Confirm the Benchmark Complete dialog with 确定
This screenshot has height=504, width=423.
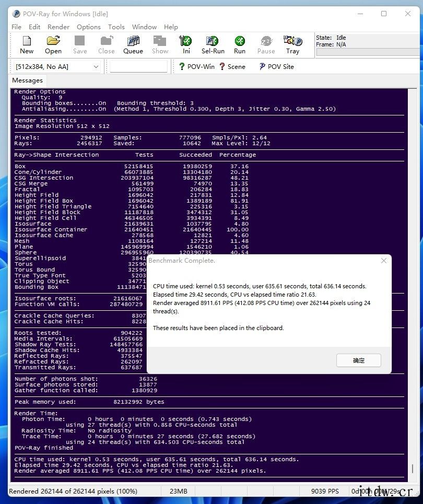[359, 360]
